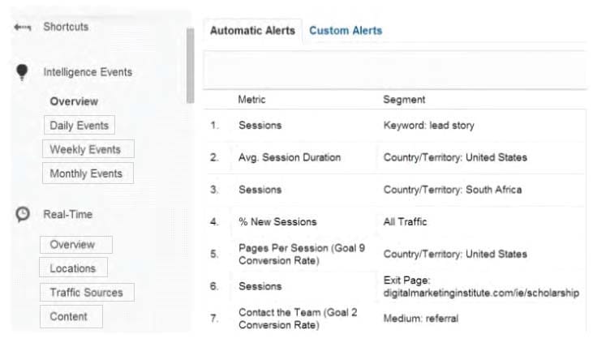Open Weekly Events in sidebar

click(x=88, y=149)
